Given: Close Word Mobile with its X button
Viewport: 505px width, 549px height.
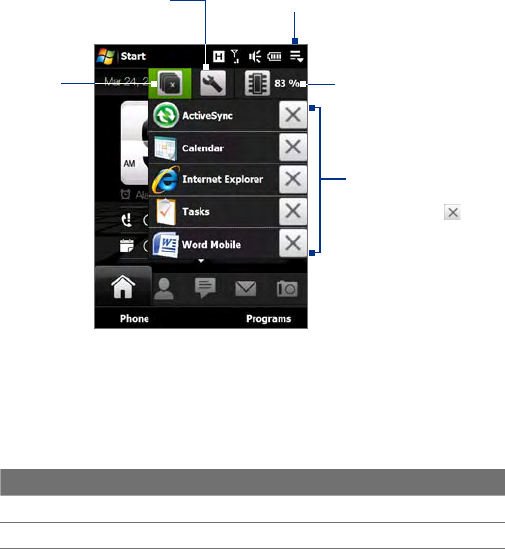Looking at the screenshot, I should [x=293, y=243].
